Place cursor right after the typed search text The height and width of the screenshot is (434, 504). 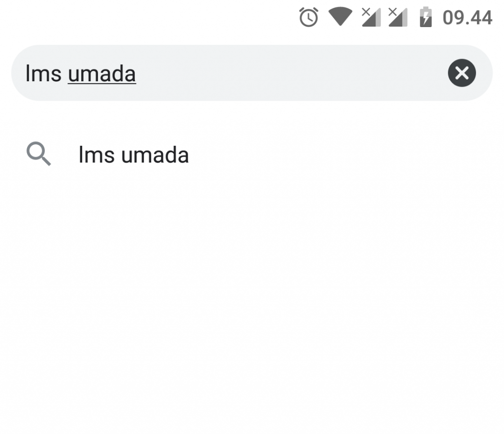(137, 74)
